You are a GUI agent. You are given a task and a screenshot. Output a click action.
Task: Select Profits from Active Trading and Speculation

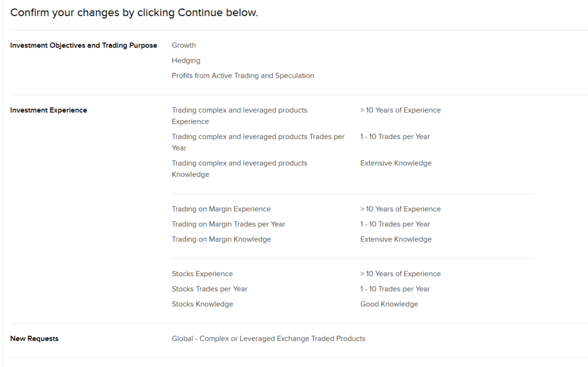[x=243, y=75]
